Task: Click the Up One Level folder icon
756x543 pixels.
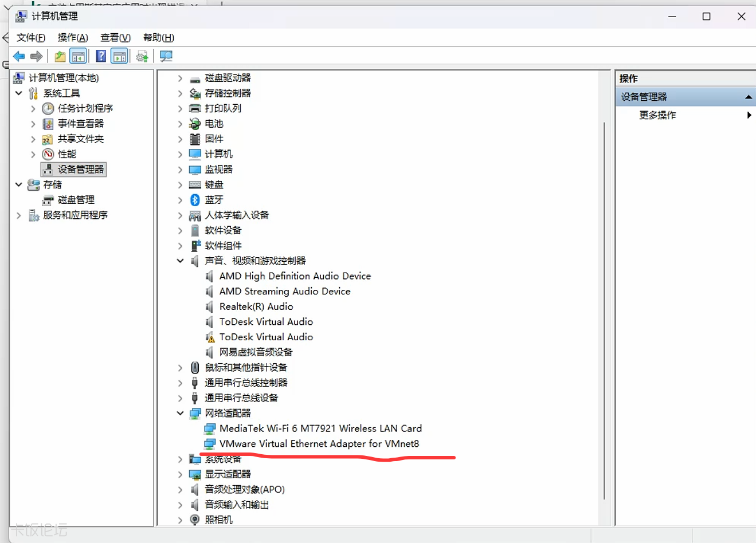Action: click(x=60, y=56)
